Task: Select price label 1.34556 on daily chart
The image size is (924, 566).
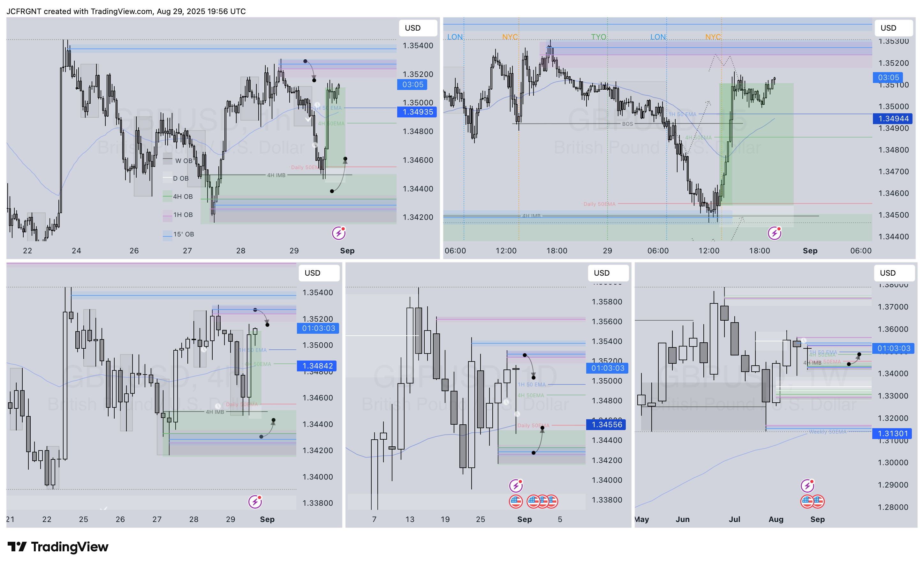Action: pyautogui.click(x=606, y=425)
